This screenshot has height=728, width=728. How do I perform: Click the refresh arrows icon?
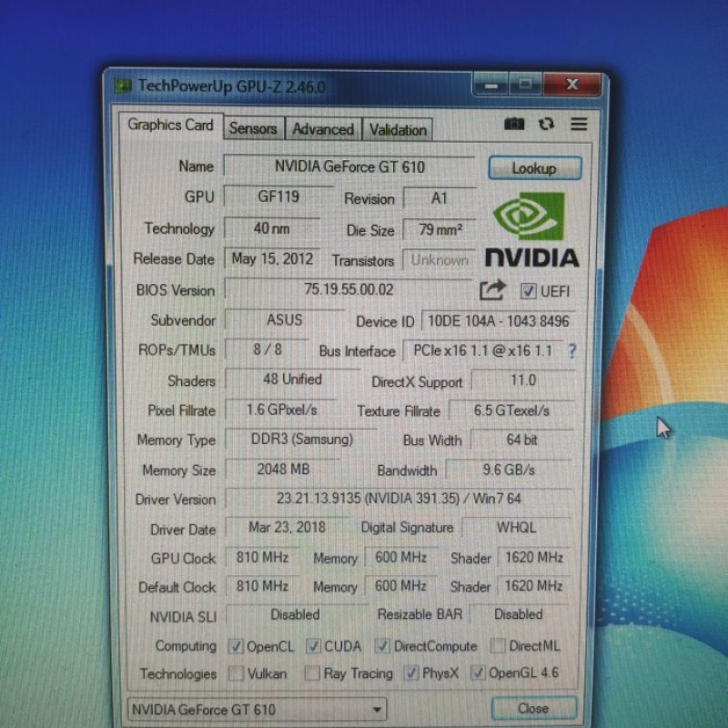[546, 124]
